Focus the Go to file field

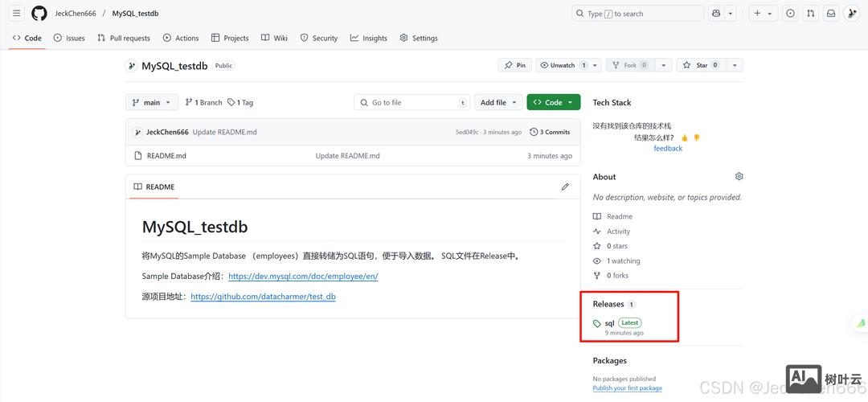[x=412, y=102]
